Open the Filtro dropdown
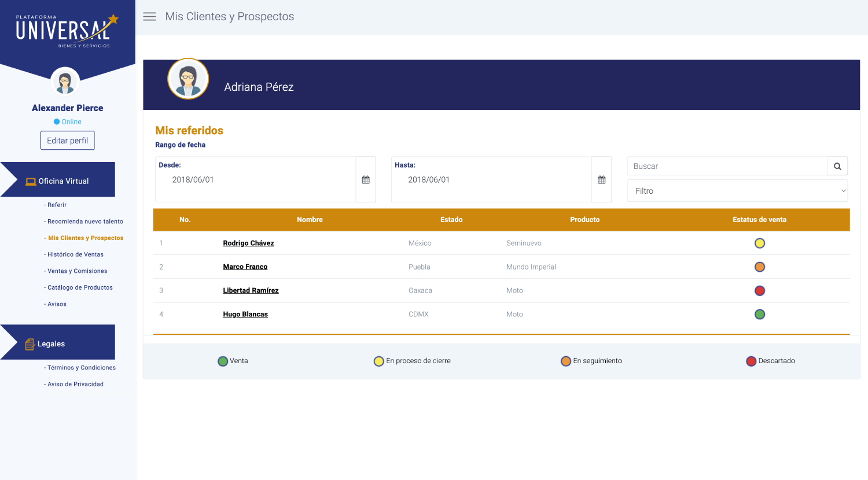This screenshot has height=480, width=868. pos(737,191)
